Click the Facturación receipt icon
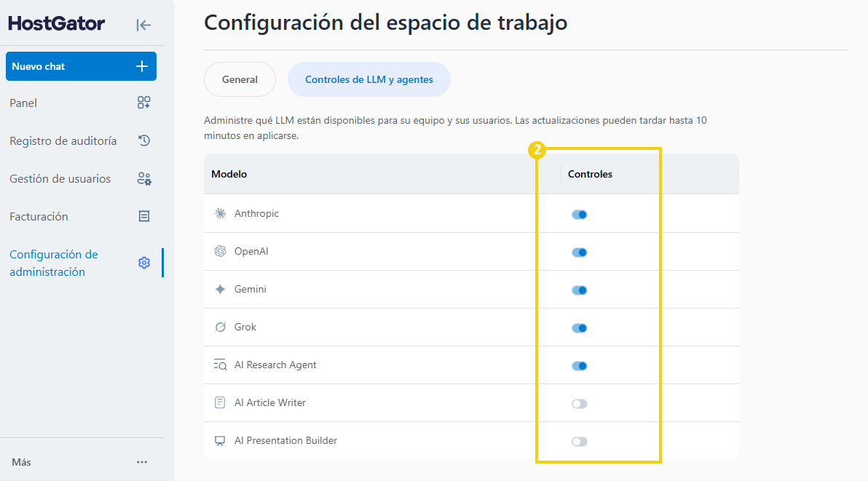 (144, 216)
